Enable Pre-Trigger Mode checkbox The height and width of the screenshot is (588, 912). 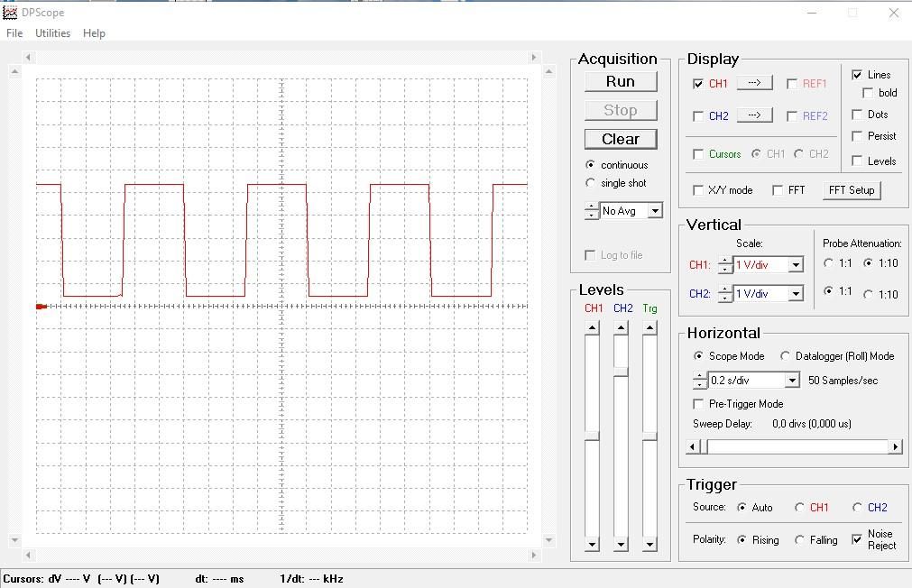(698, 404)
